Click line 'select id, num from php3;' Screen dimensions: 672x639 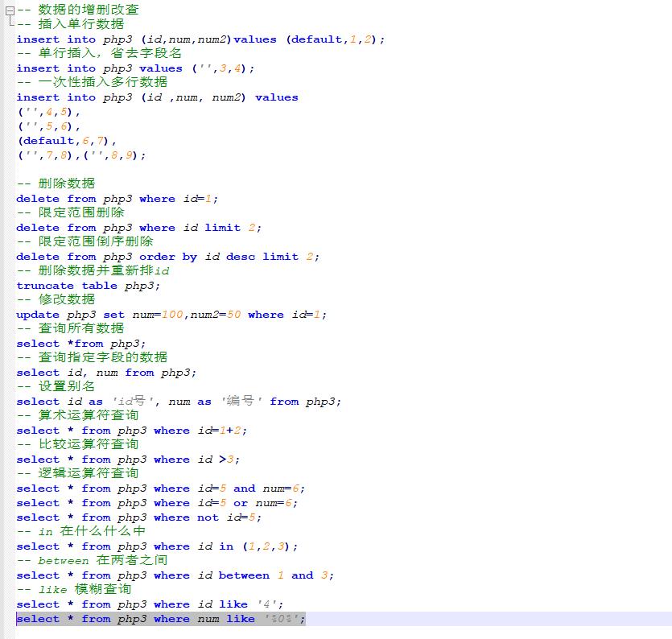(106, 373)
